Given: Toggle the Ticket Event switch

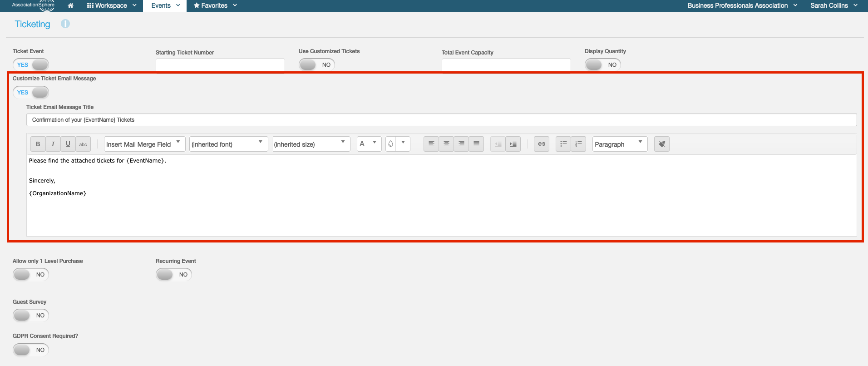Looking at the screenshot, I should tap(31, 64).
